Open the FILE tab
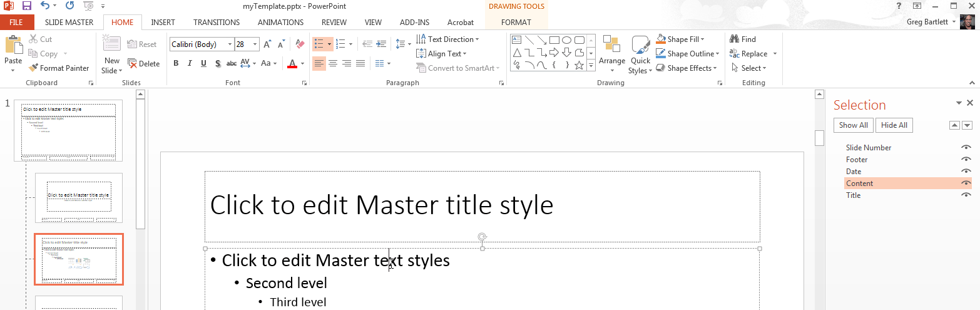980x310 pixels. (16, 22)
